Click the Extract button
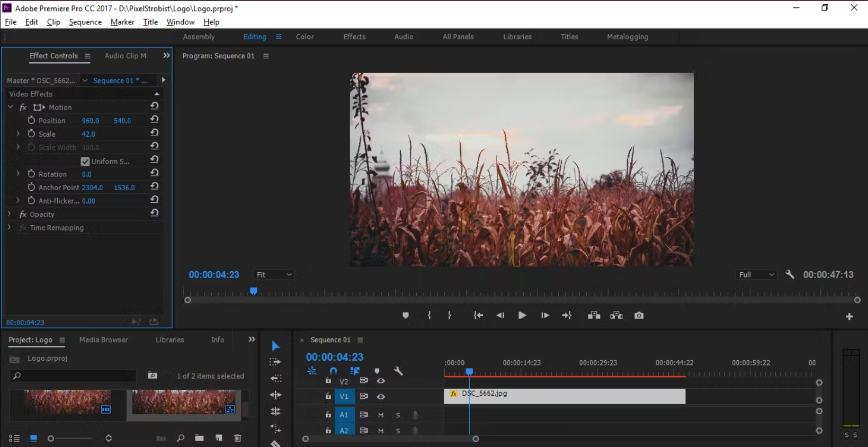Screen dimensions: 868x447 616,316
